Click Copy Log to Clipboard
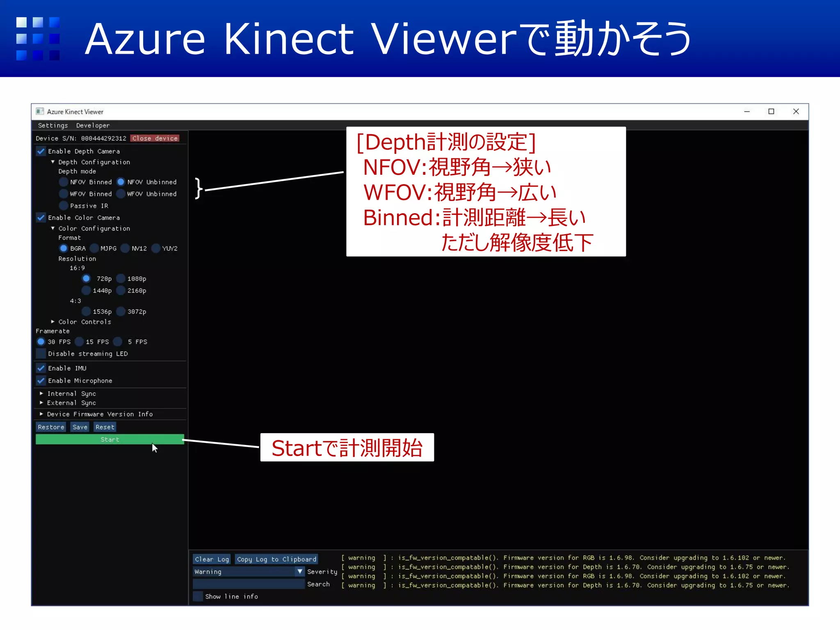The height and width of the screenshot is (630, 840). pos(276,559)
